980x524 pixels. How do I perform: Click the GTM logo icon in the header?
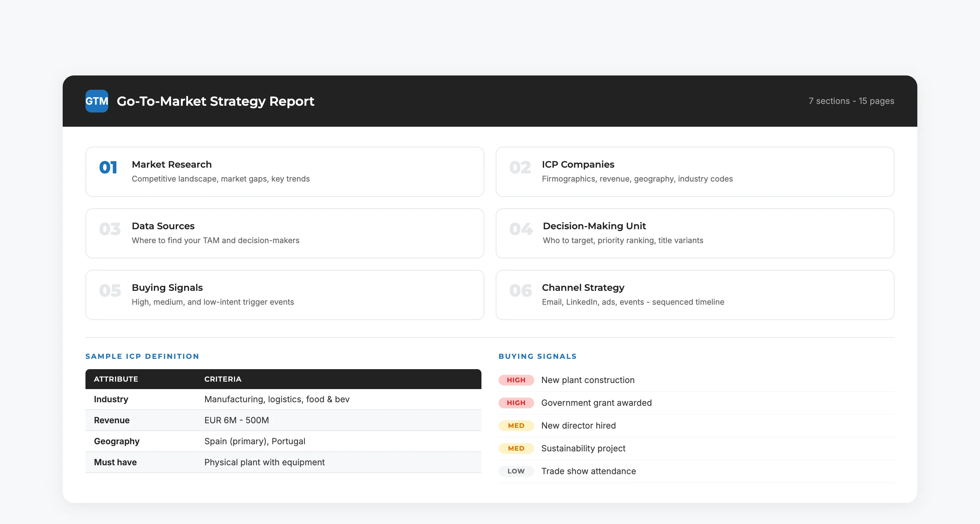coord(96,101)
